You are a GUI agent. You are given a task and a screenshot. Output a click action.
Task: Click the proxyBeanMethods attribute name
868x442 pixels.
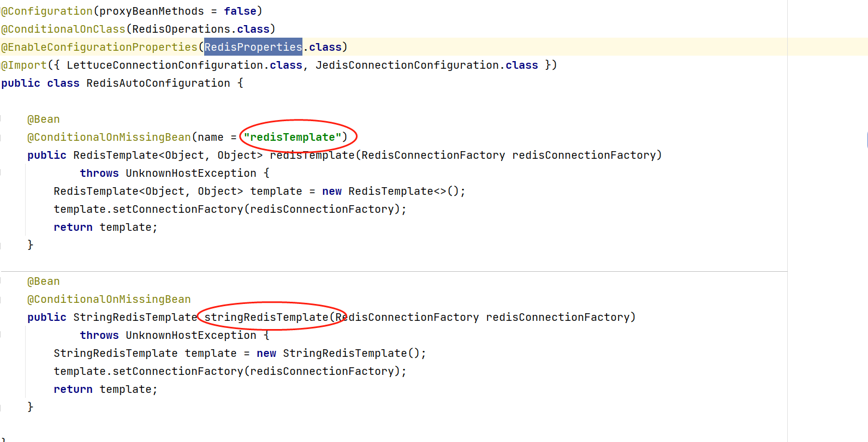[x=151, y=11]
